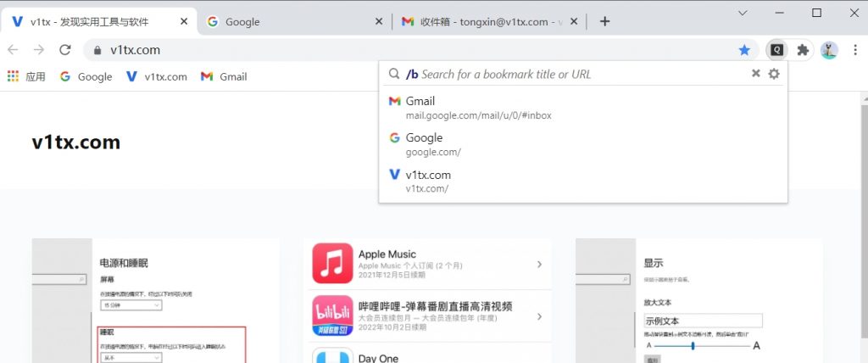The height and width of the screenshot is (363, 868).
Task: Click the browser back arrow
Action: [x=13, y=50]
